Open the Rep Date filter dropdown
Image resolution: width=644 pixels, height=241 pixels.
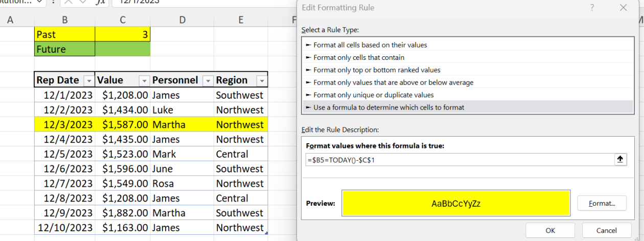[88, 81]
